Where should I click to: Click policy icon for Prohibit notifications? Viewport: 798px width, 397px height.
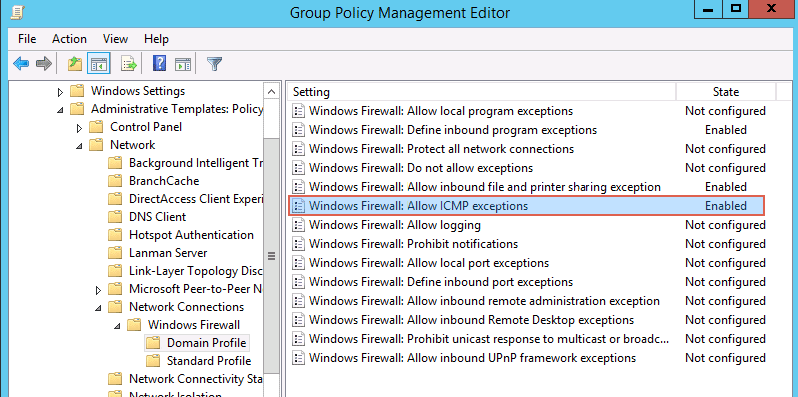(x=298, y=244)
